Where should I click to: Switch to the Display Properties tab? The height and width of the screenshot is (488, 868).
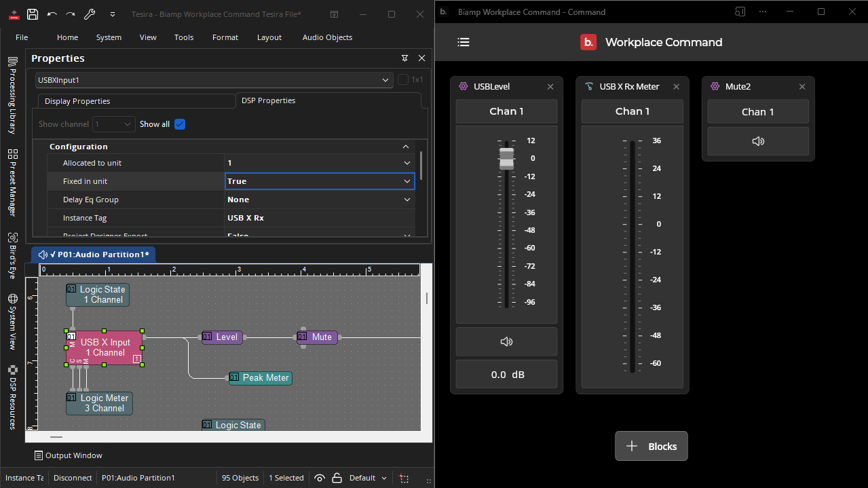tap(77, 101)
